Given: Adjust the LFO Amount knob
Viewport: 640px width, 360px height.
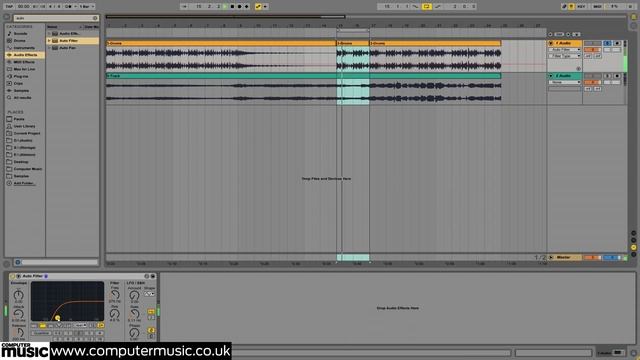Looking at the screenshot, I should (134, 296).
